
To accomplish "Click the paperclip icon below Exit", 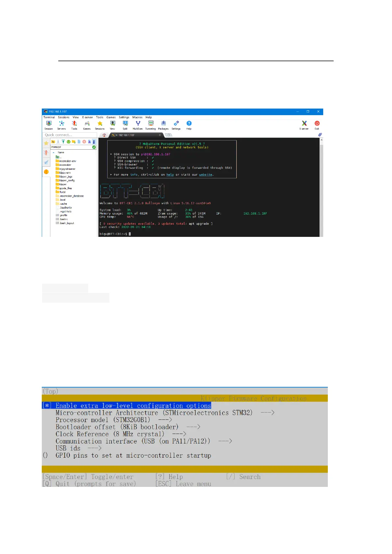I will pos(320,135).
